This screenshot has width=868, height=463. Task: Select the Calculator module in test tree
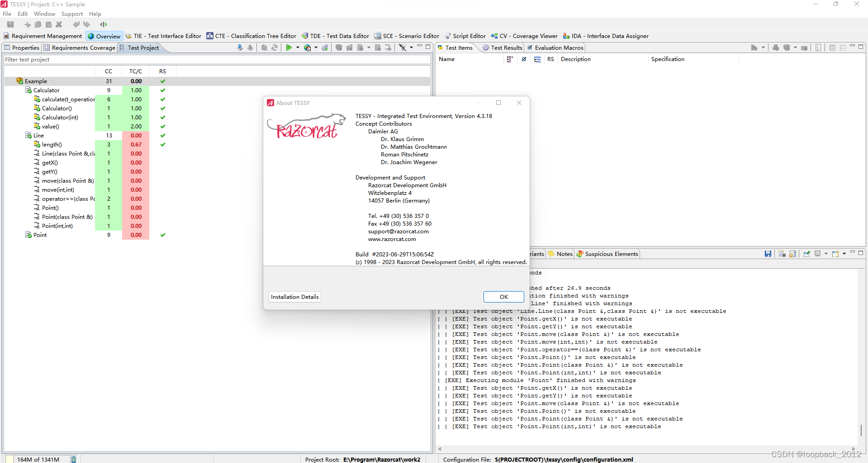[x=46, y=90]
